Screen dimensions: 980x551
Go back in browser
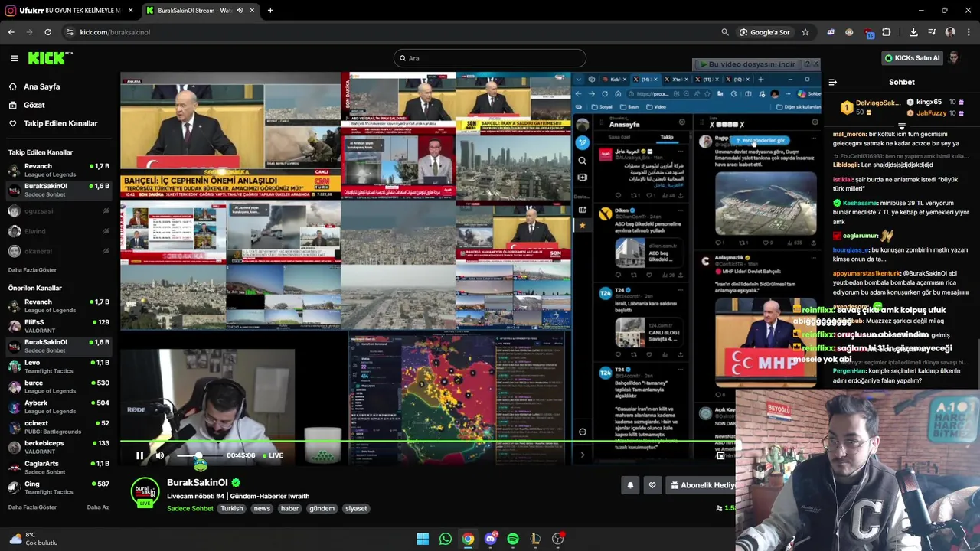tap(11, 32)
